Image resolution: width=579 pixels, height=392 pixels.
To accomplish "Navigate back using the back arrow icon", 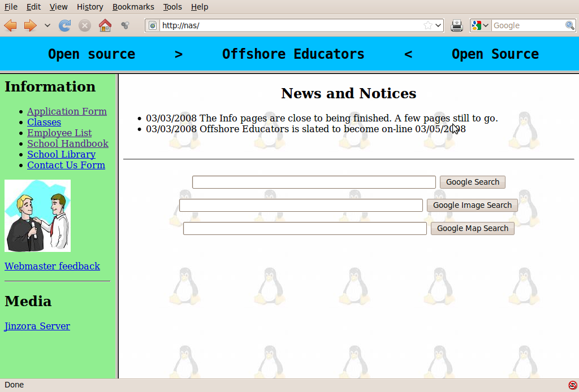I will tap(10, 25).
